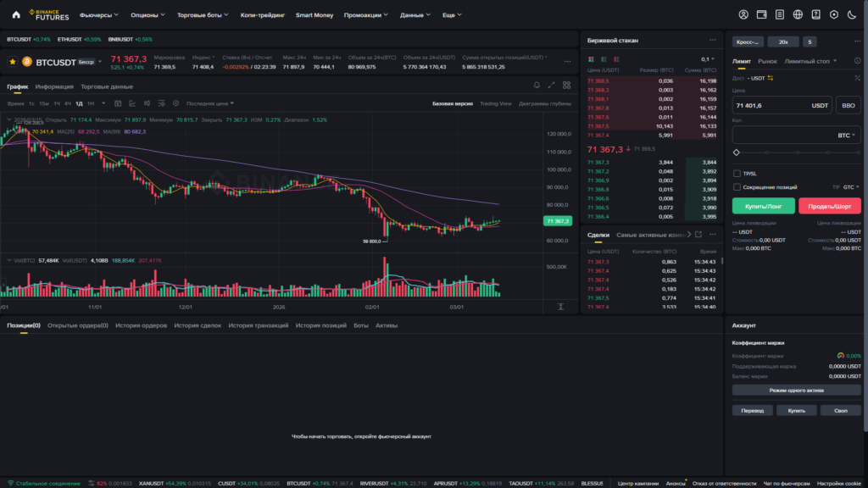Open the BTC unit dropdown in order size field
The width and height of the screenshot is (868, 488).
click(x=847, y=136)
